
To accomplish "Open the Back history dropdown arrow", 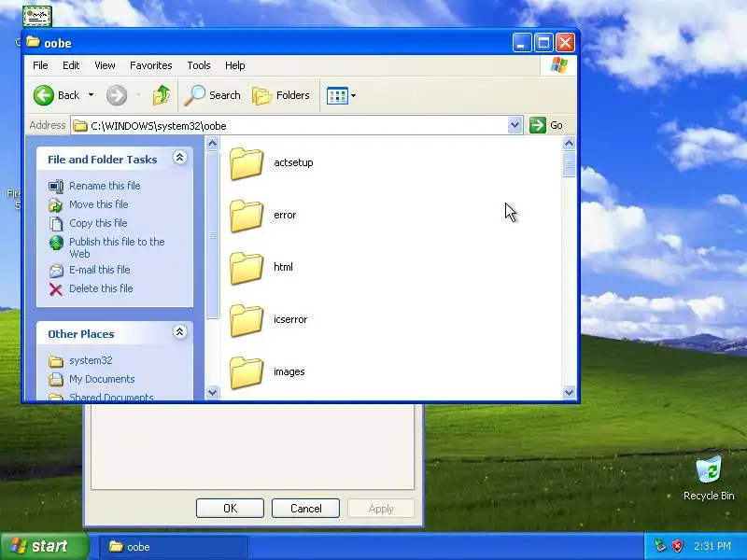I will click(91, 95).
